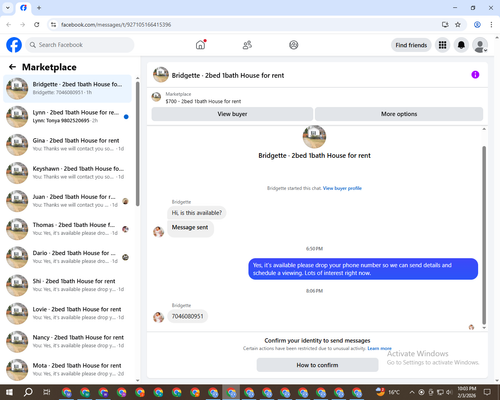Screen dimensions: 500x400
Task: Click the conversation list scrollbar
Action: click(138, 143)
